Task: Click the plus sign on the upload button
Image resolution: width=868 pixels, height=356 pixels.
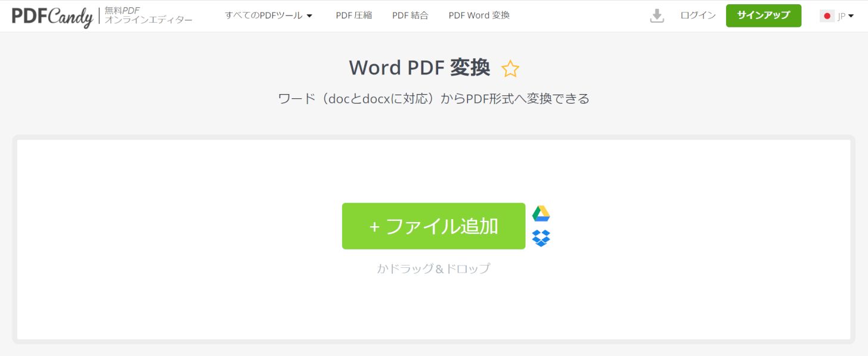Action: 374,226
